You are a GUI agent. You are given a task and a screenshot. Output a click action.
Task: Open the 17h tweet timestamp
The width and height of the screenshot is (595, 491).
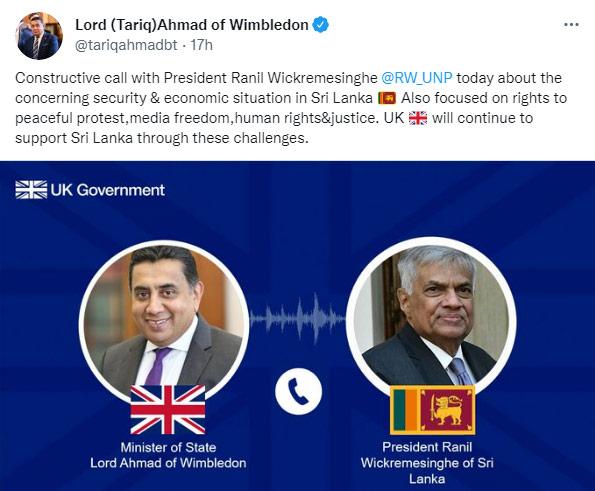point(201,45)
